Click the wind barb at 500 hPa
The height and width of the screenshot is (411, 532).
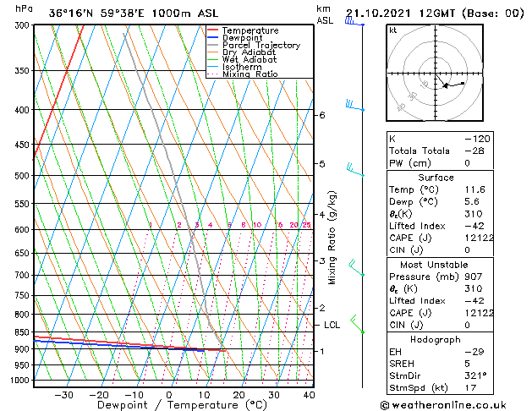355,170
